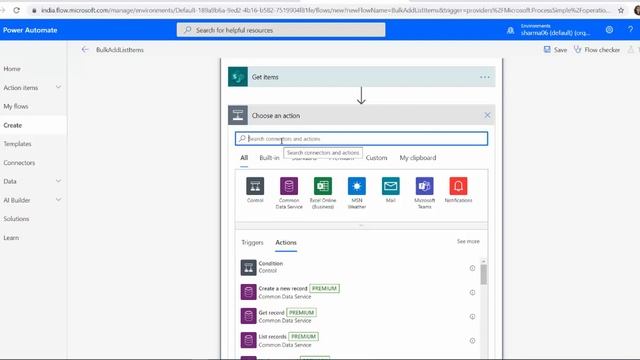Go back using the arrow beside BulkAddListItems

[85, 49]
